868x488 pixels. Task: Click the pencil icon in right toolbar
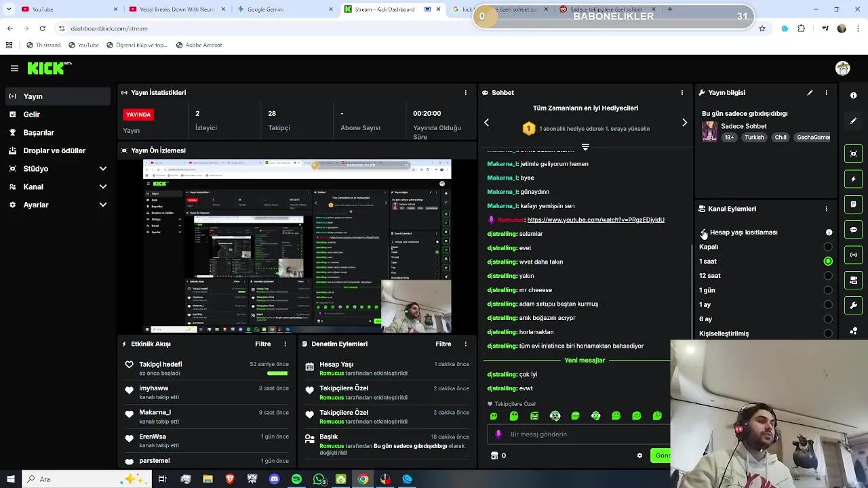click(x=854, y=121)
